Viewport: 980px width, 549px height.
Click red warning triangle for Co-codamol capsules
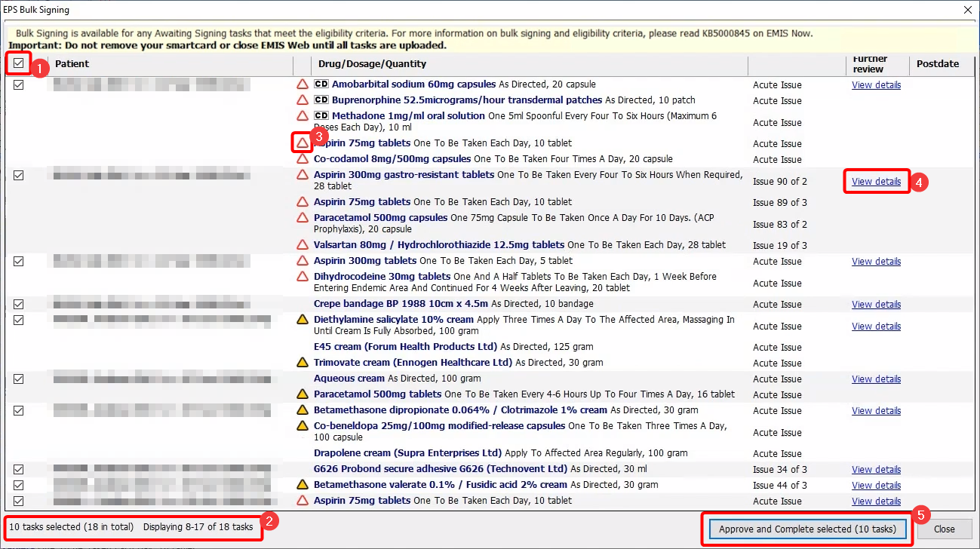click(303, 159)
